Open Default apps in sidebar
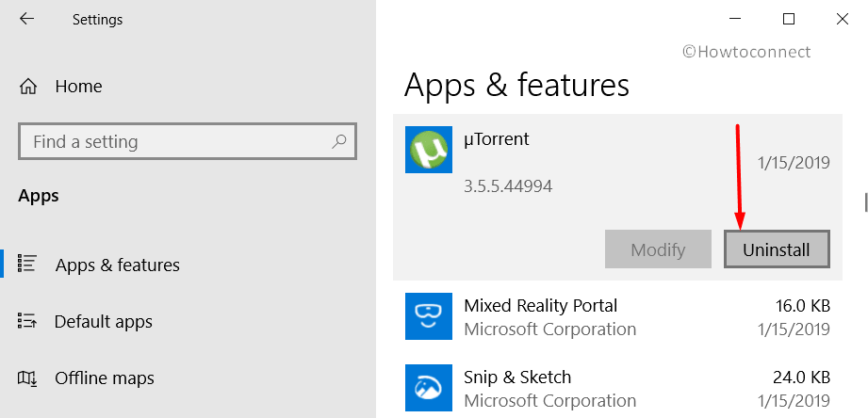Viewport: 868px width, 418px height. (103, 321)
